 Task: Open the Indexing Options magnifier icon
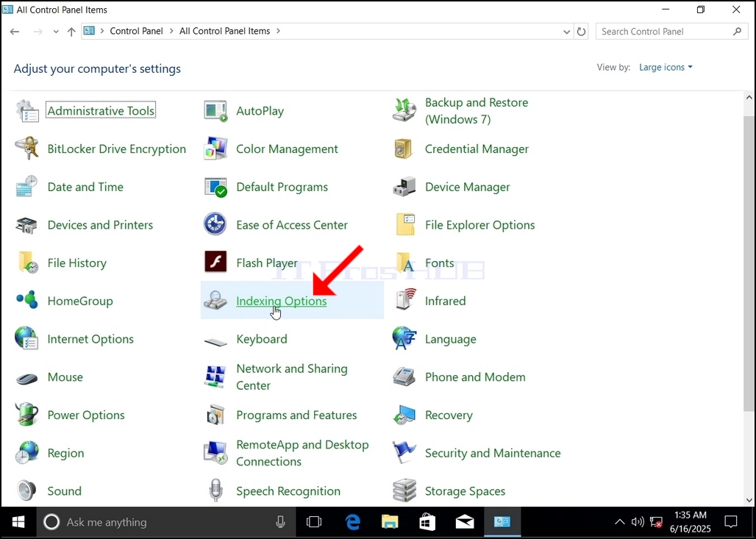click(215, 301)
